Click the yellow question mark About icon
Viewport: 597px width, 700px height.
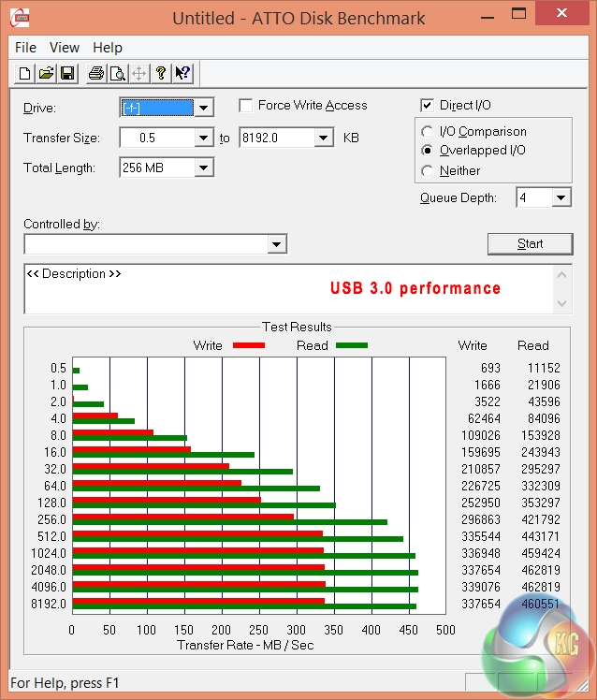click(161, 73)
